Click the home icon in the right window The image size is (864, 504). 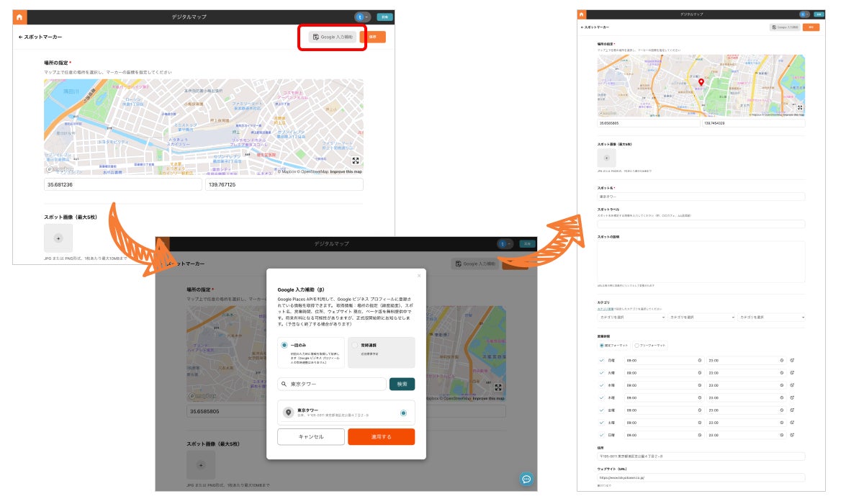582,14
